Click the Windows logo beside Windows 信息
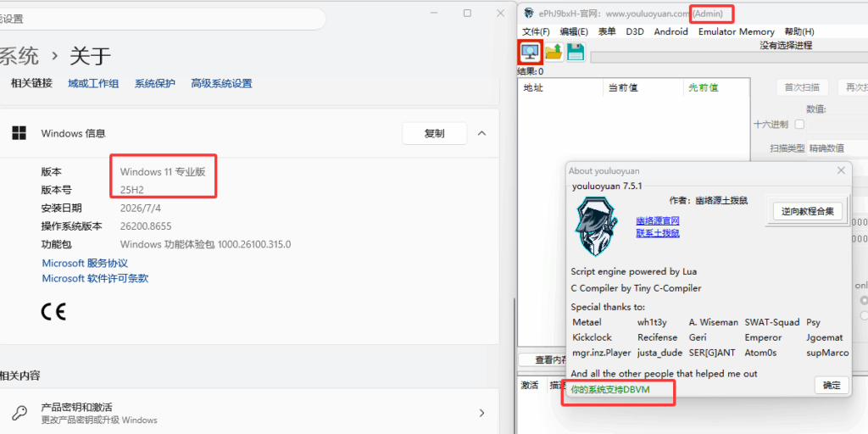Viewport: 868px width, 434px height. click(x=19, y=133)
